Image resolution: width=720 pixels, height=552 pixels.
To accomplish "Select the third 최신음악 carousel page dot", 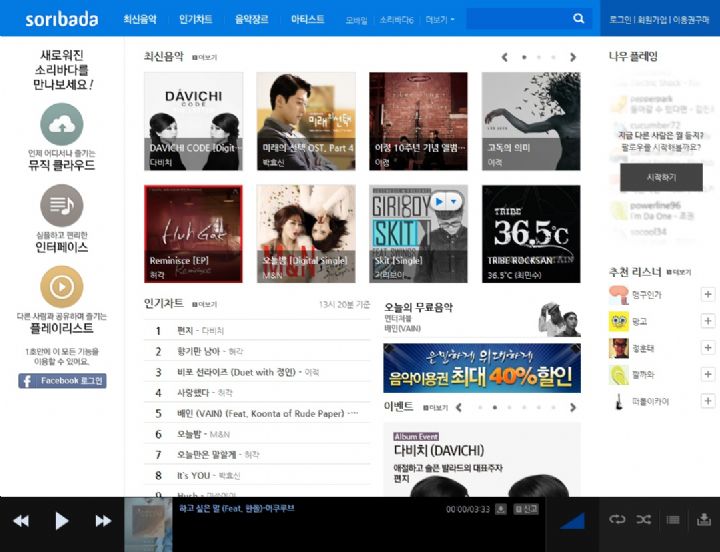I will point(553,57).
